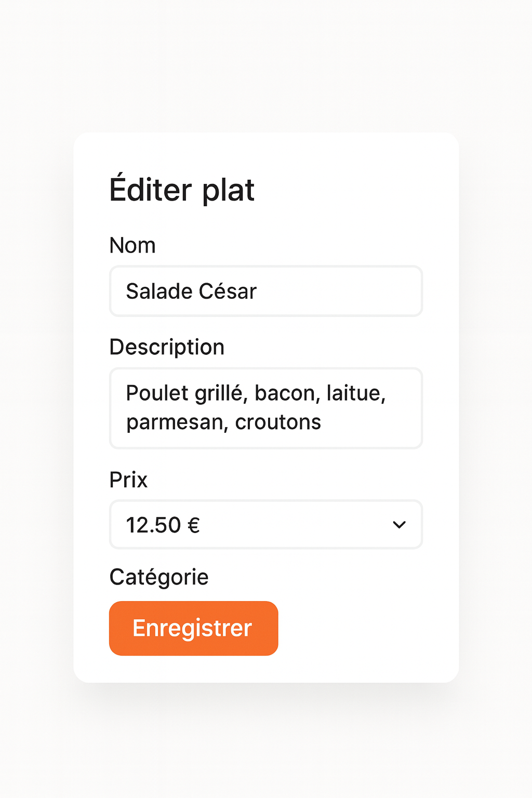Select the text Salade César

[191, 291]
